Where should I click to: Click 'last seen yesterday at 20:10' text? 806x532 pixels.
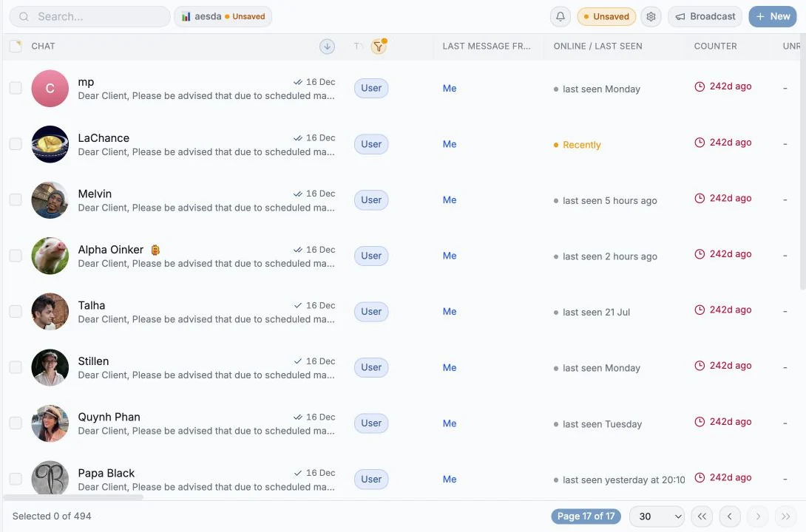pos(623,480)
